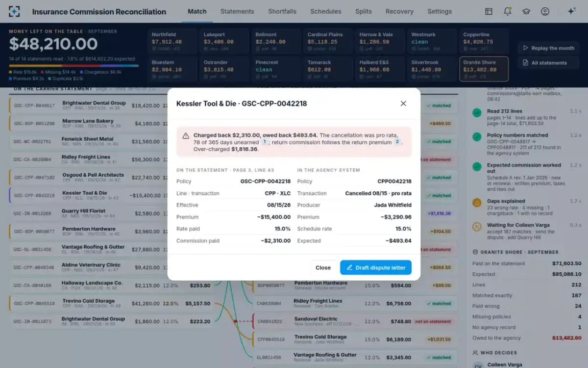588x368 pixels.
Task: Select the Granite Shore carrier card
Action: [484, 69]
